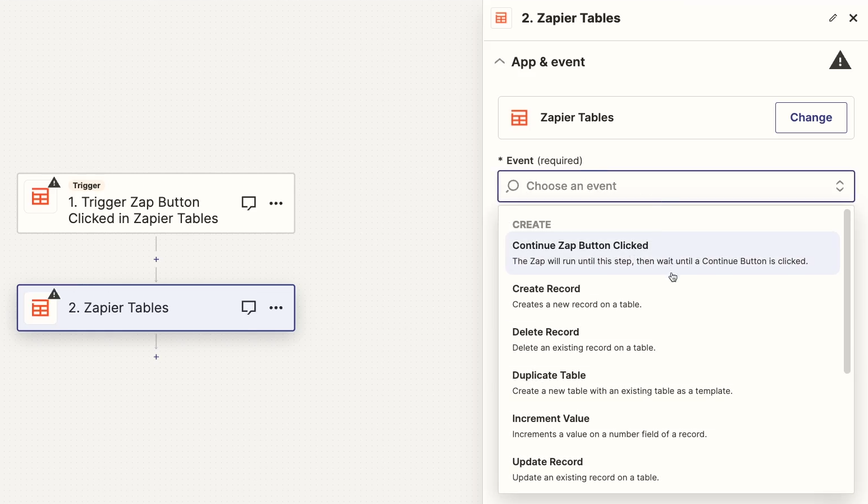This screenshot has height=504, width=868.
Task: Pick the Update Record event option
Action: [673, 469]
